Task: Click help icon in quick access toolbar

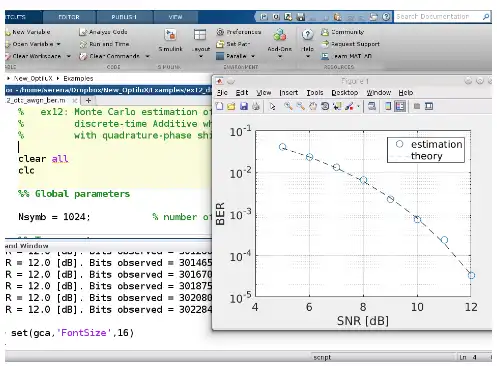Action: tap(386, 17)
